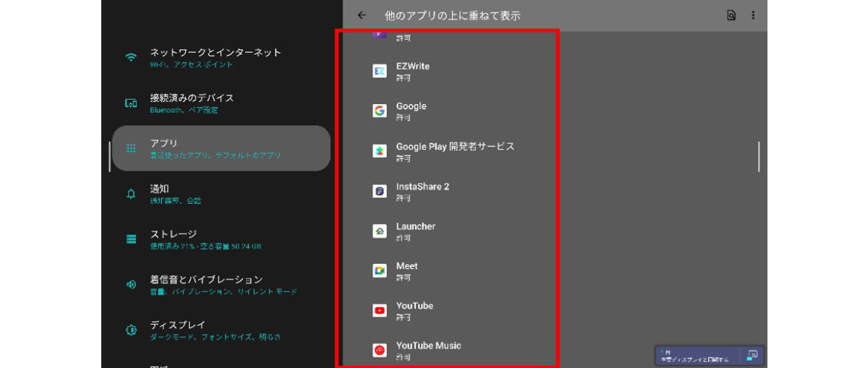Open 接続済みのデバイス via its device icon
The width and height of the screenshot is (868, 368).
click(x=131, y=103)
